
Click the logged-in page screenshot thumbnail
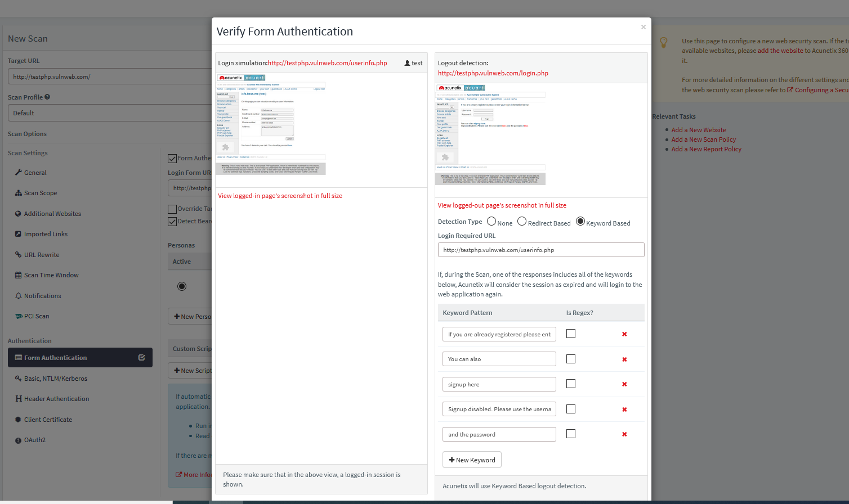271,124
